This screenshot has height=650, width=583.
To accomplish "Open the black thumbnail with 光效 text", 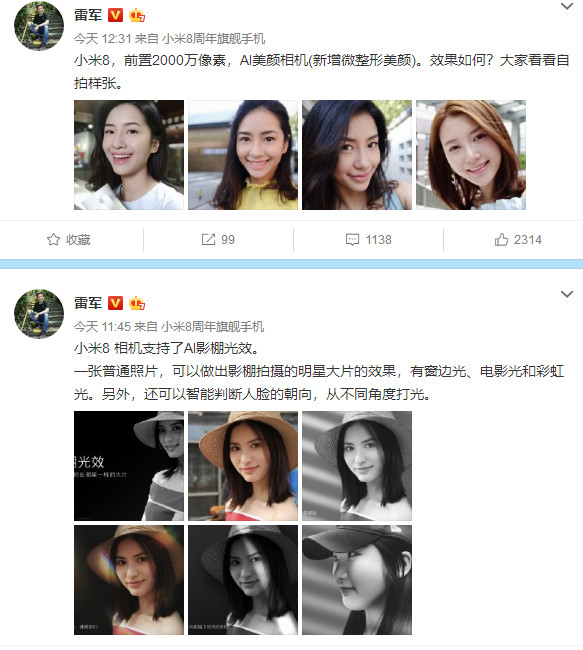I will point(129,466).
